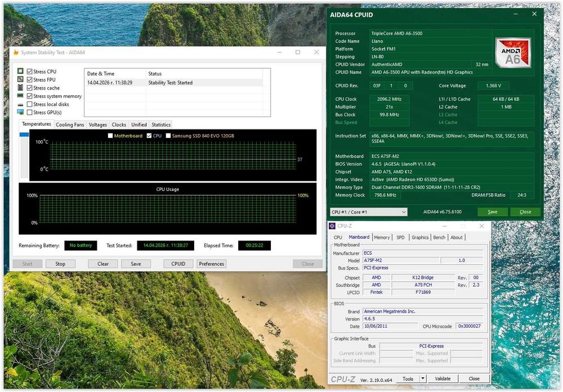
Task: Uncheck the CPU temperature graph checkbox
Action: click(x=149, y=136)
